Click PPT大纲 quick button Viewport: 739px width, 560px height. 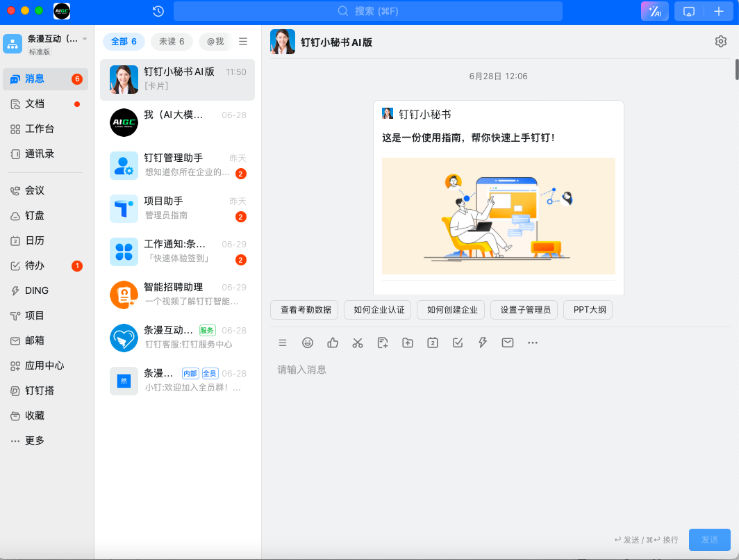coord(588,310)
